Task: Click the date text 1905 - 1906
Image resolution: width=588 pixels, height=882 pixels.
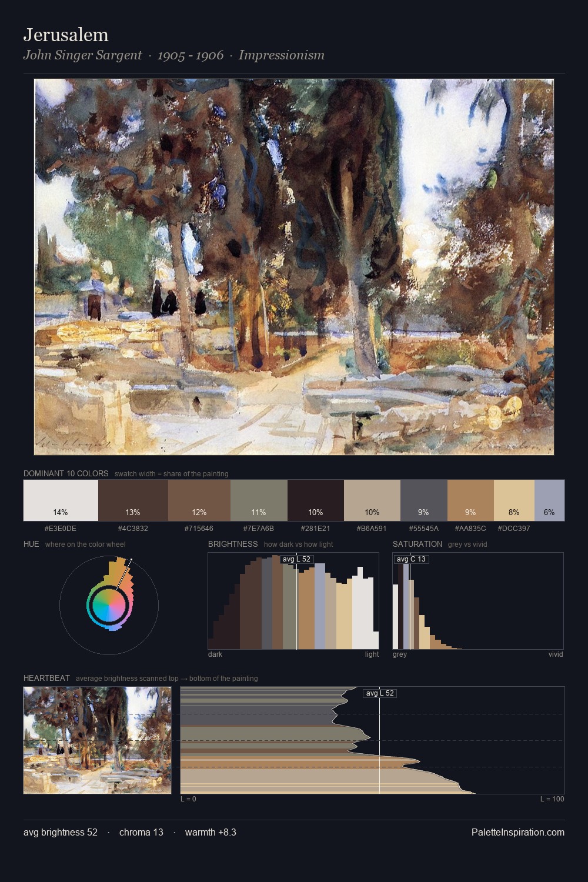Action: (x=191, y=55)
